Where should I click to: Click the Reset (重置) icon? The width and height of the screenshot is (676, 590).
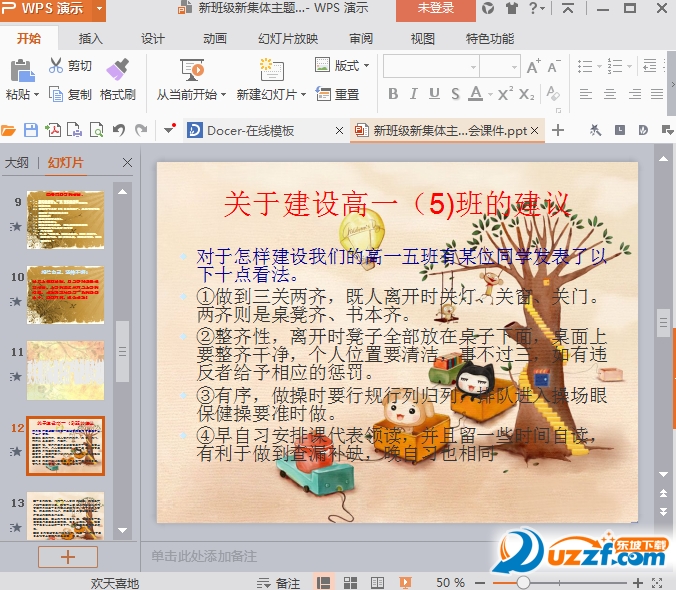coord(323,94)
